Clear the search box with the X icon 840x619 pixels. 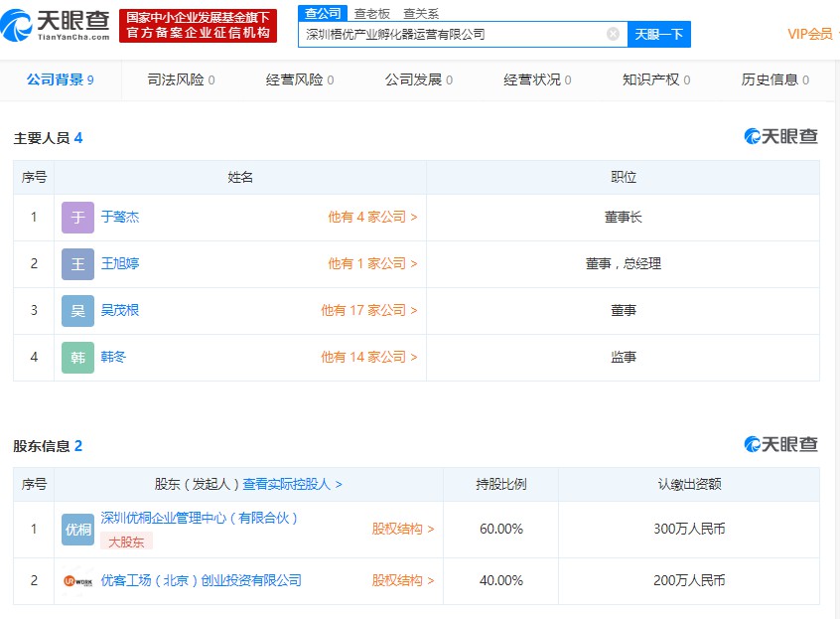613,35
